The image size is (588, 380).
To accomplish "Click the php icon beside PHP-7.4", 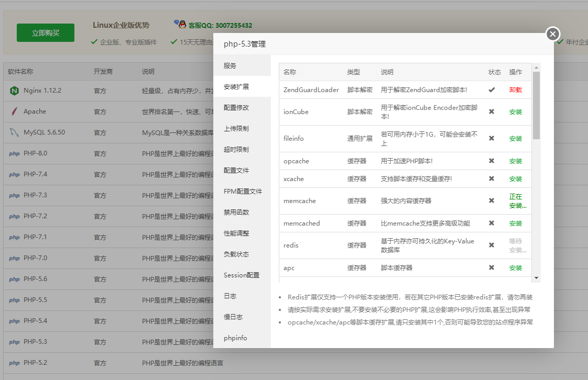I will (14, 174).
